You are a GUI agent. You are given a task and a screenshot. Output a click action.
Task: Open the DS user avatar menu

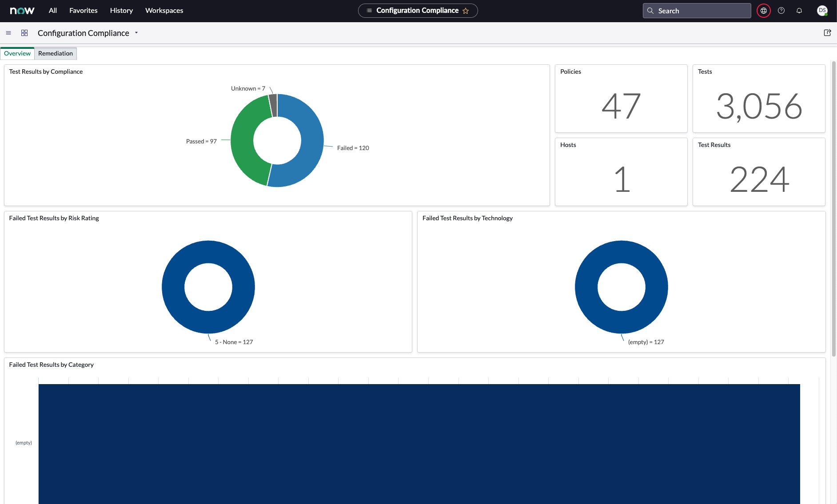(x=822, y=11)
